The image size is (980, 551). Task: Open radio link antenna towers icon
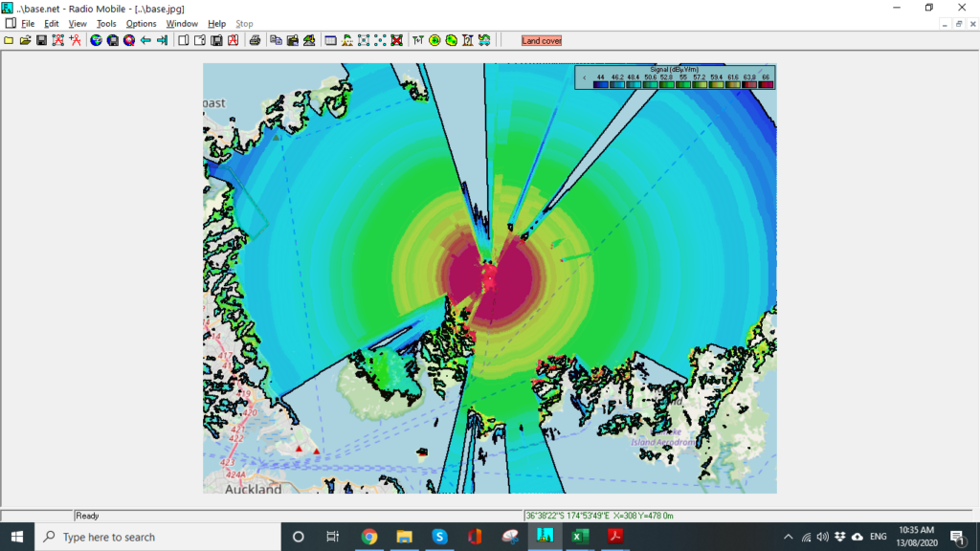click(418, 40)
